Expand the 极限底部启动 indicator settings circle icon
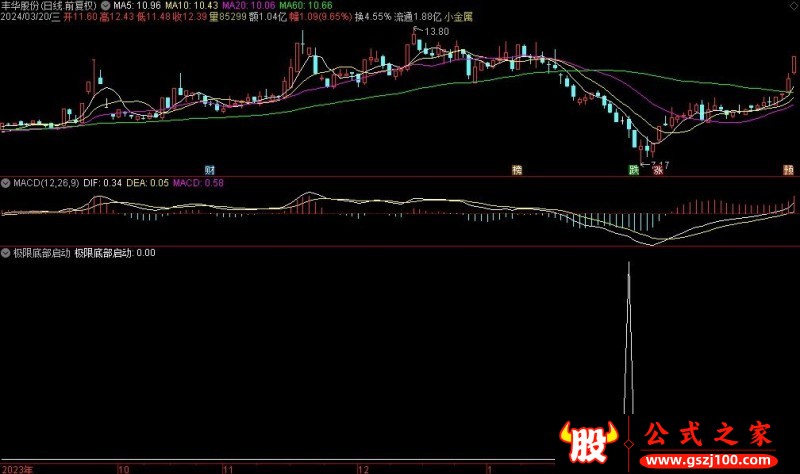The image size is (800, 474). (x=6, y=253)
